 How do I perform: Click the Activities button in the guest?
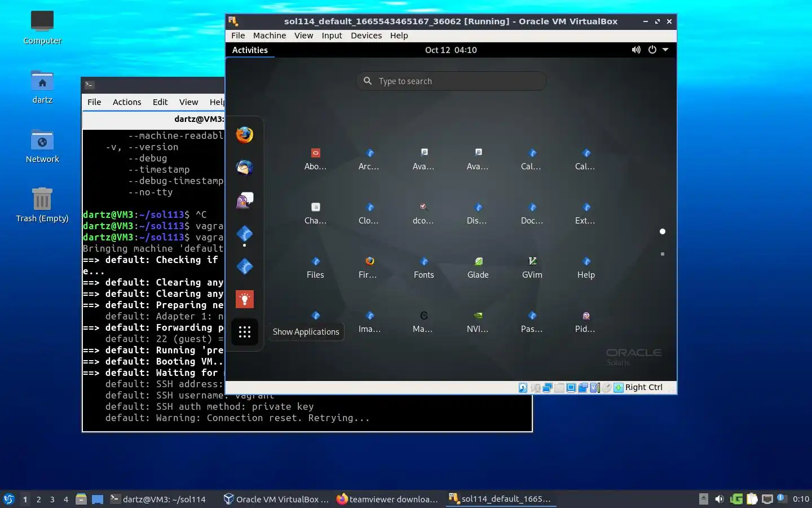250,50
